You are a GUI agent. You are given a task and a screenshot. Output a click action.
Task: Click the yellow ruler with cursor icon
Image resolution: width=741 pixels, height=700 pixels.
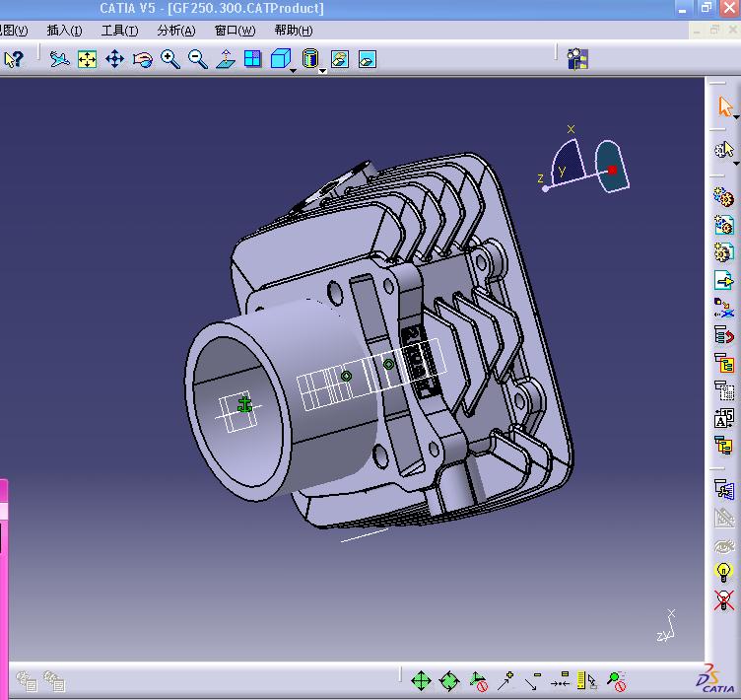587,681
